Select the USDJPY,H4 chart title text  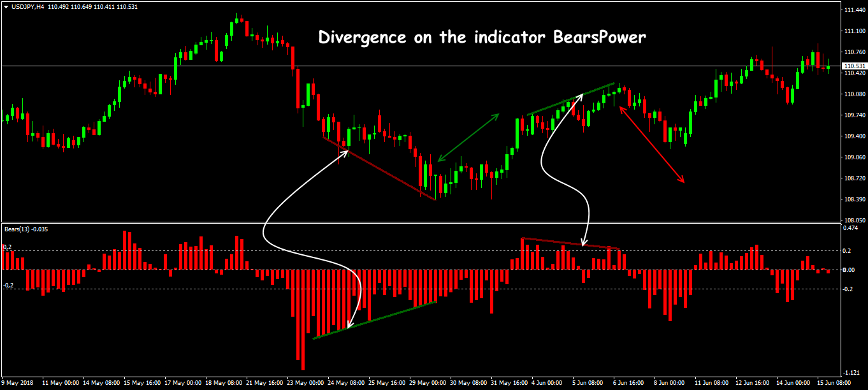pyautogui.click(x=28, y=6)
